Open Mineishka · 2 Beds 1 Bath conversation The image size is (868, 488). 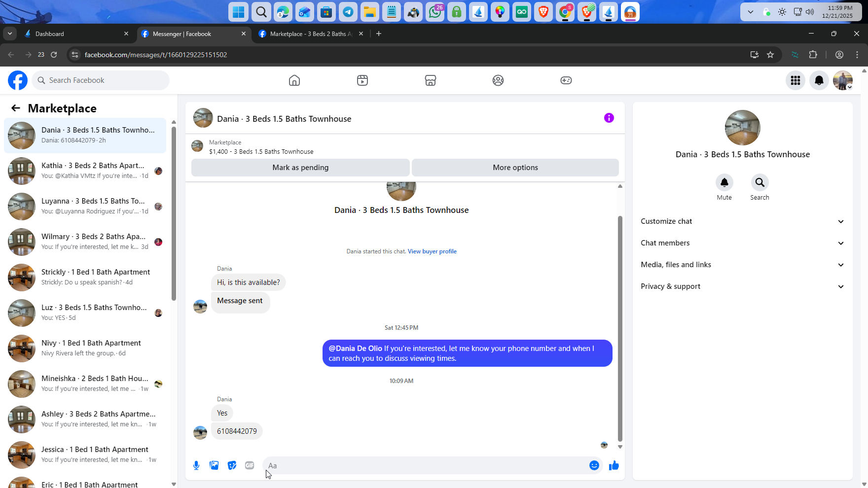(x=85, y=383)
